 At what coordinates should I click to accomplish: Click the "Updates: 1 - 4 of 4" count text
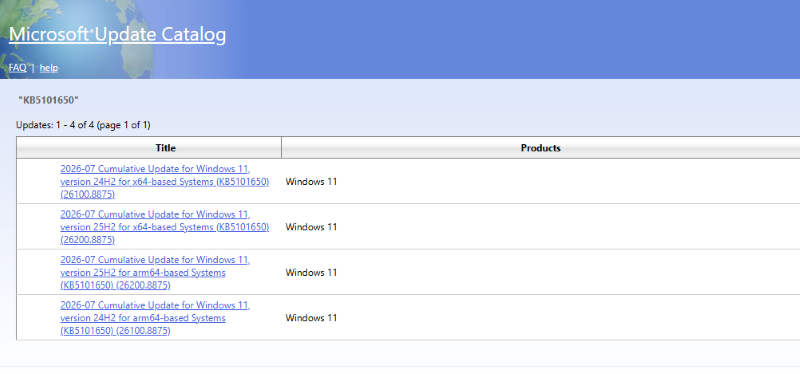tap(56, 125)
